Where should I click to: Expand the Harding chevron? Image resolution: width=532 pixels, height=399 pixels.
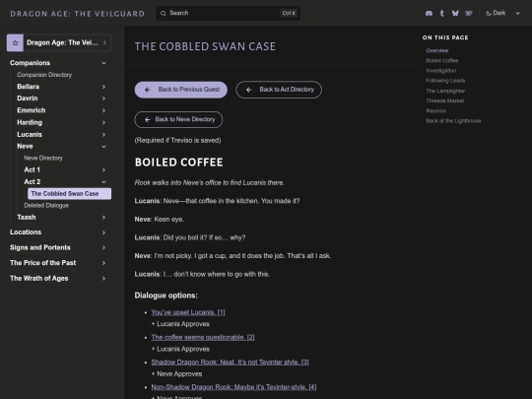pos(103,122)
